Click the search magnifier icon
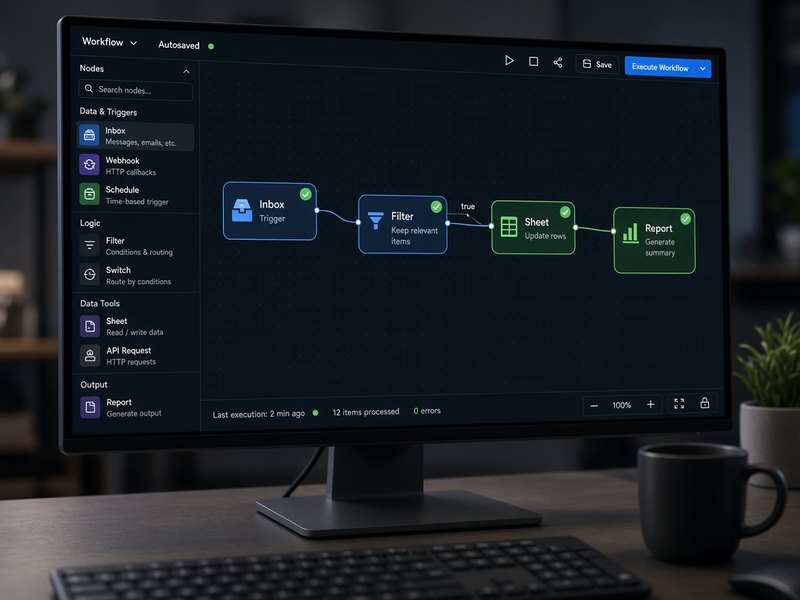Image resolution: width=800 pixels, height=600 pixels. click(89, 88)
